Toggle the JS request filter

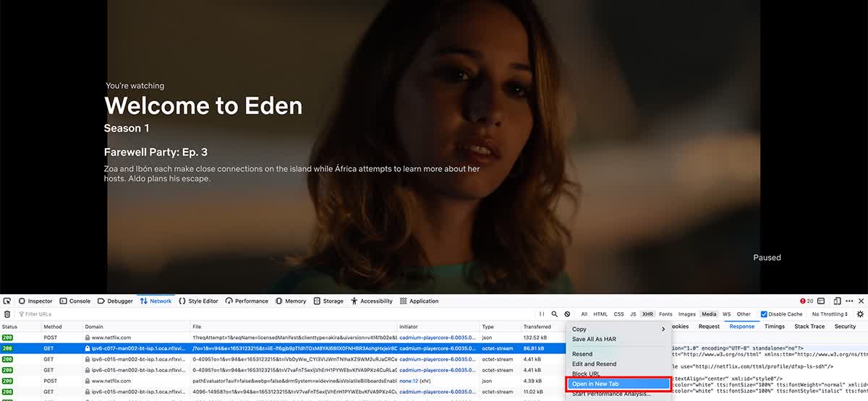point(633,314)
